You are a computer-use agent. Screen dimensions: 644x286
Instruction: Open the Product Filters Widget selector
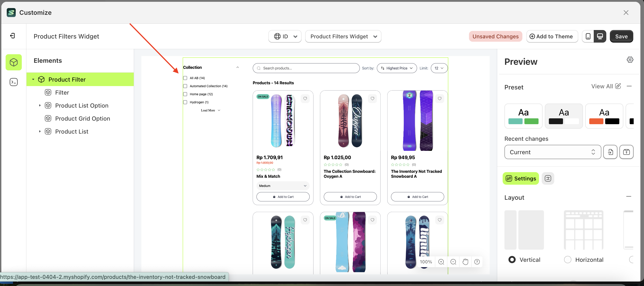[343, 36]
